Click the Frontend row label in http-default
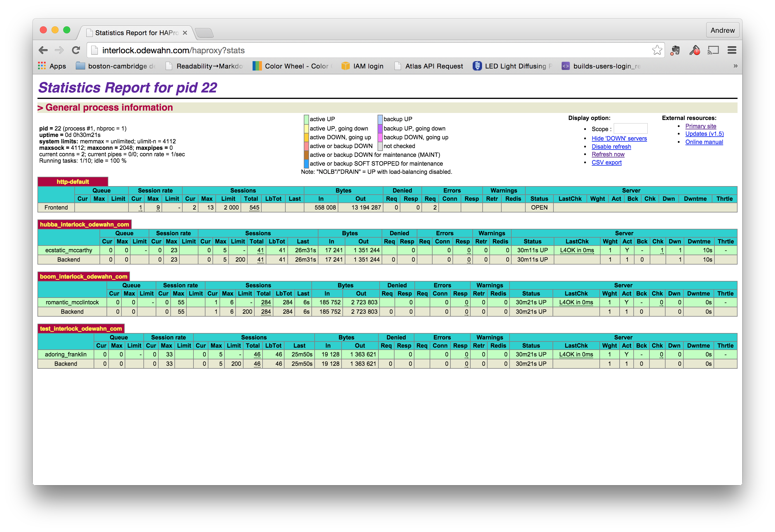 pos(56,207)
